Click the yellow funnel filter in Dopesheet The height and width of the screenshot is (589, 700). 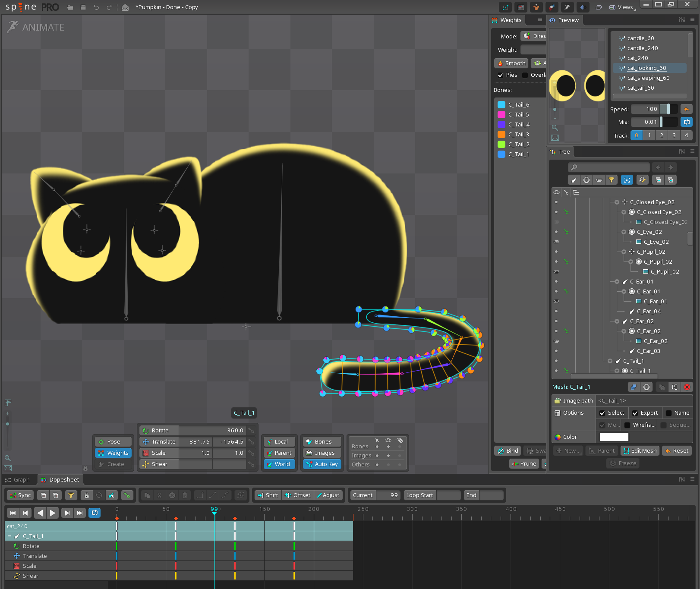coord(71,495)
